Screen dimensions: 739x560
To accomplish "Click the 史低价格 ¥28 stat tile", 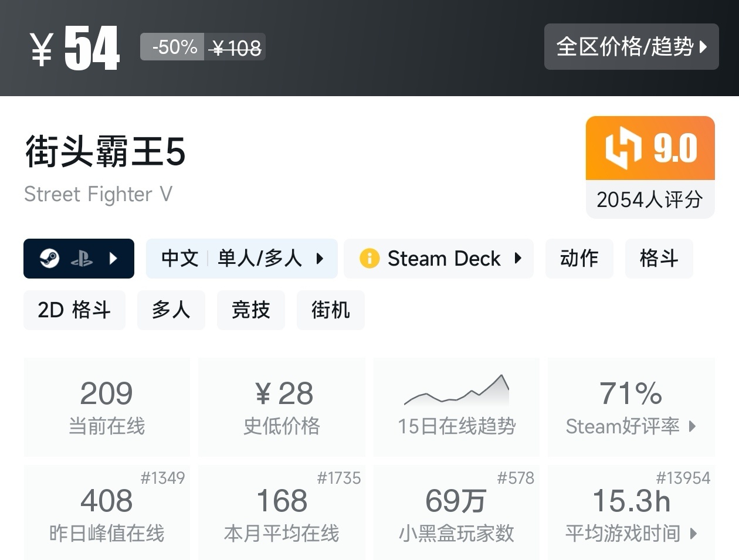I will coord(282,406).
